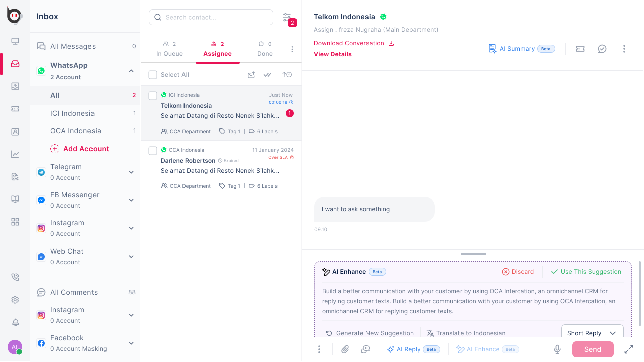Select the All WhatsApp filter
Image resolution: width=644 pixels, height=362 pixels.
click(85, 95)
